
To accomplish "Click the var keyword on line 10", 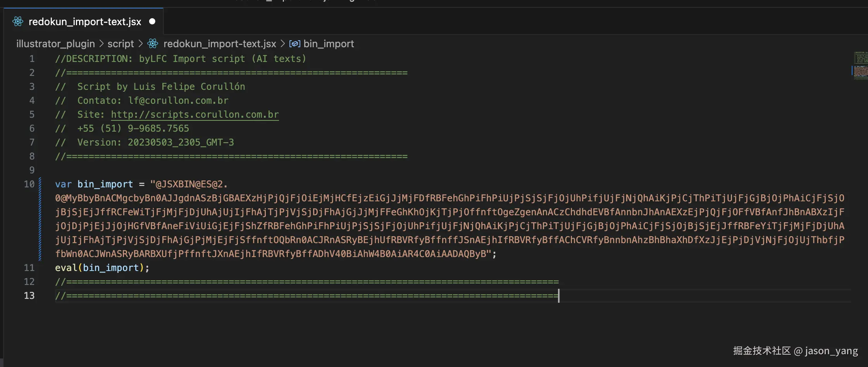I will [x=63, y=184].
